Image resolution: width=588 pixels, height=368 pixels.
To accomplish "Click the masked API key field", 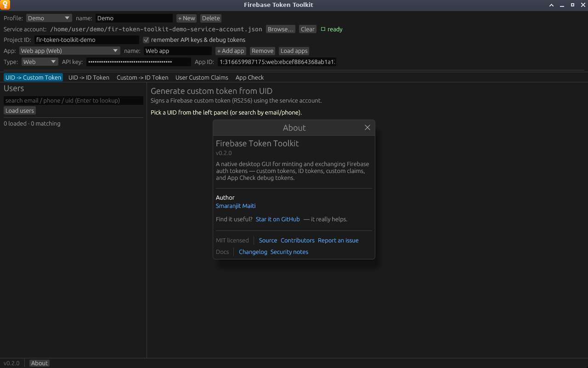I will (x=139, y=62).
